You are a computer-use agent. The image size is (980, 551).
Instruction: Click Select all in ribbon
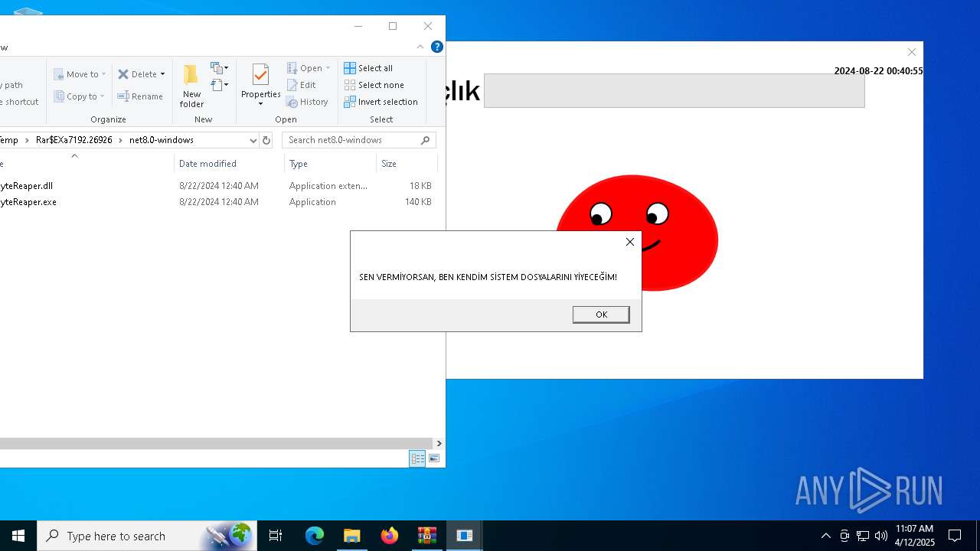[368, 68]
